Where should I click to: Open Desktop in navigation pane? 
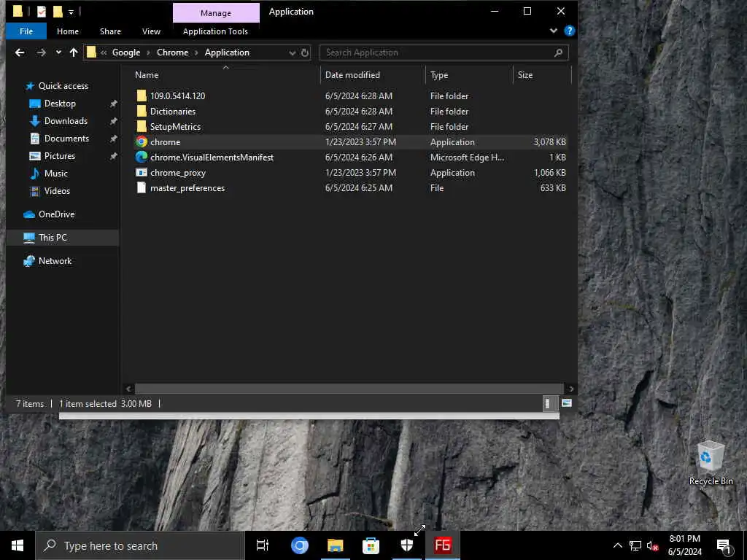(x=60, y=104)
